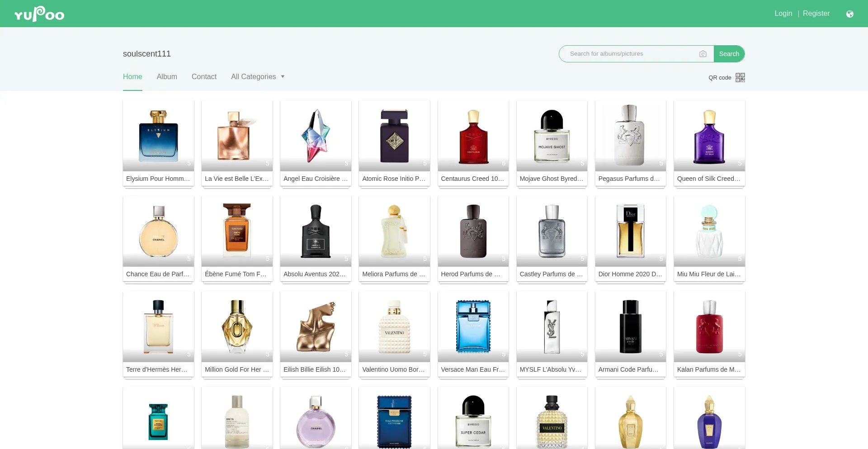Switch to the Album tab
868x449 pixels.
click(x=167, y=77)
